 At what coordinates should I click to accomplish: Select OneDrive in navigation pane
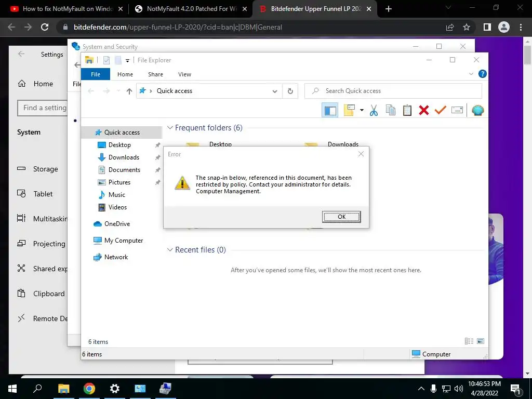point(117,224)
